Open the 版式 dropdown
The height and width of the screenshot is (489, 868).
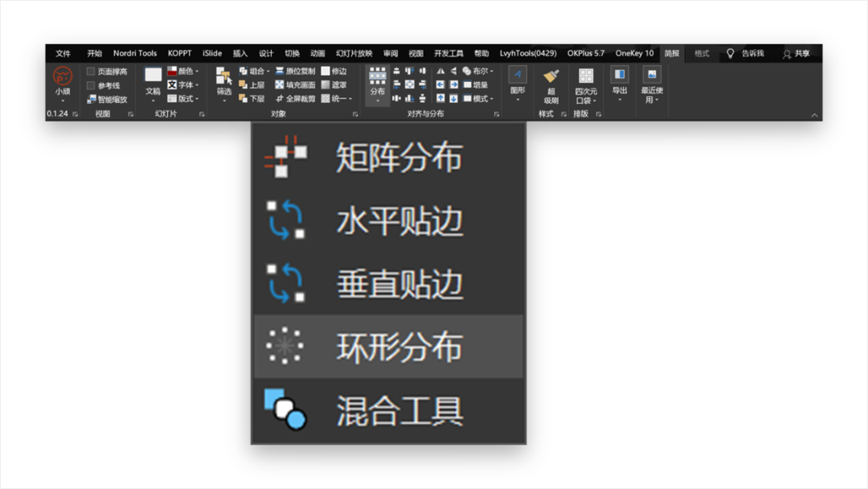[183, 99]
